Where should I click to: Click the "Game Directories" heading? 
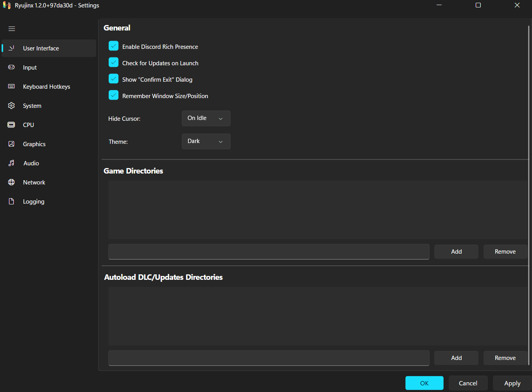pyautogui.click(x=133, y=171)
